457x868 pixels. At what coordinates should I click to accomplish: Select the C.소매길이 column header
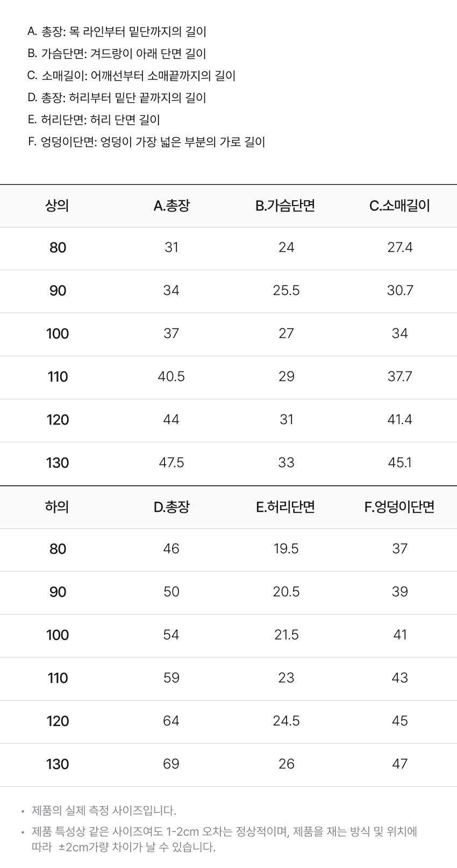coord(399,206)
